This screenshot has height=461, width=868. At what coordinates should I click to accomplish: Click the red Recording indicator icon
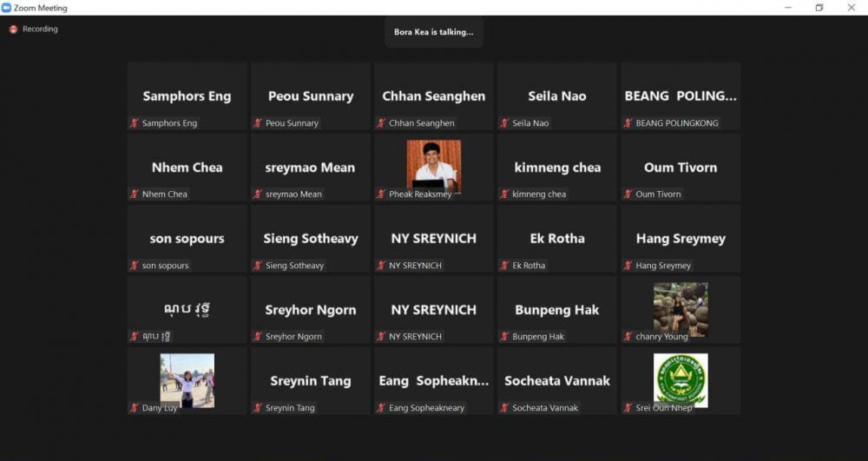point(13,30)
